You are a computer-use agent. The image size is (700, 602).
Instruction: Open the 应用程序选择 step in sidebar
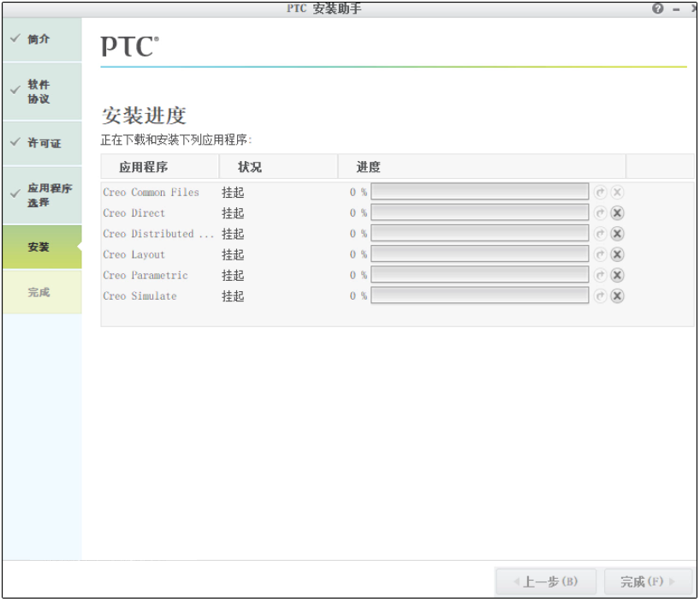[x=43, y=195]
